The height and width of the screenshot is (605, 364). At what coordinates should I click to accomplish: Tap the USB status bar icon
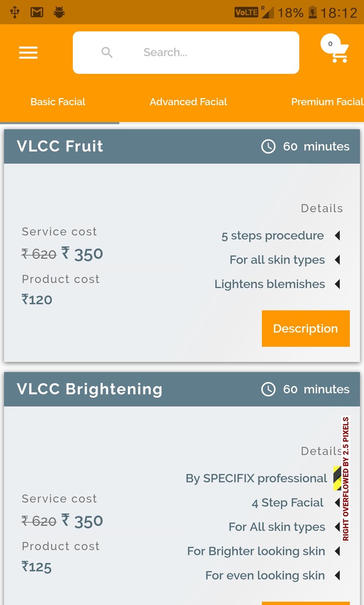pos(15,12)
